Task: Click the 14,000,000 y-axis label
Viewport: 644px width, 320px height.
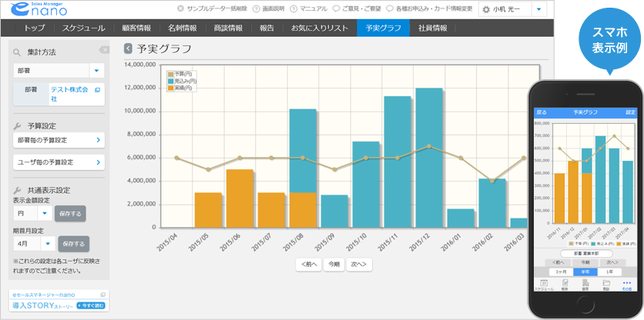Action: click(x=139, y=65)
